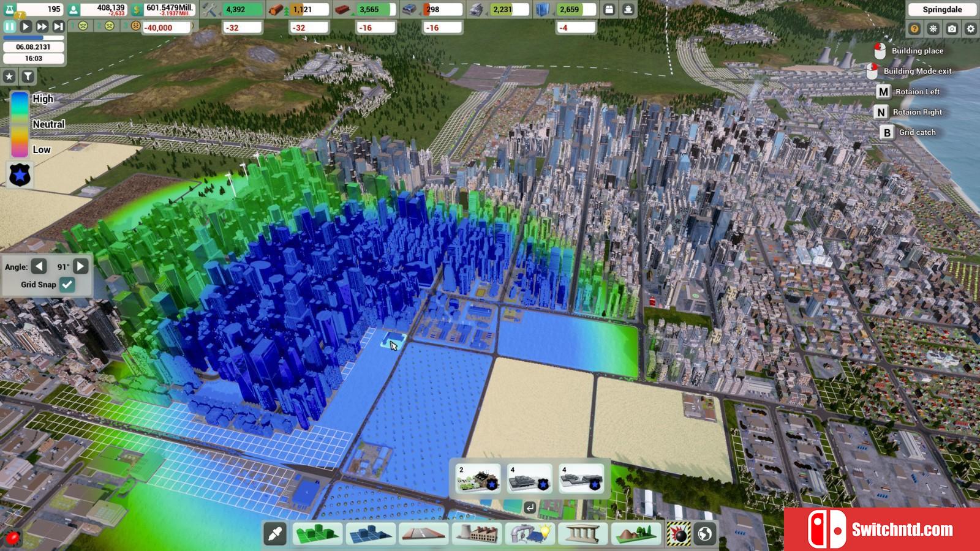Click the blue glass resource icon
The width and height of the screenshot is (980, 551).
click(543, 10)
